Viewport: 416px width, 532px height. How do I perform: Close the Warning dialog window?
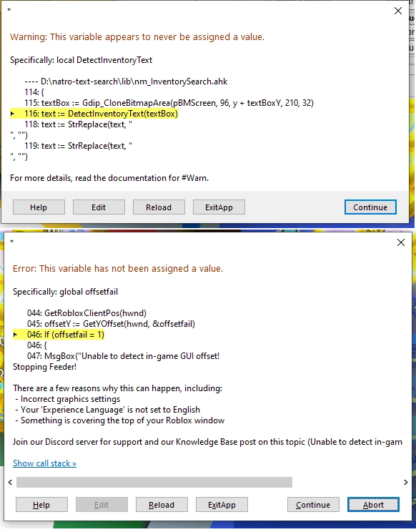tap(398, 11)
